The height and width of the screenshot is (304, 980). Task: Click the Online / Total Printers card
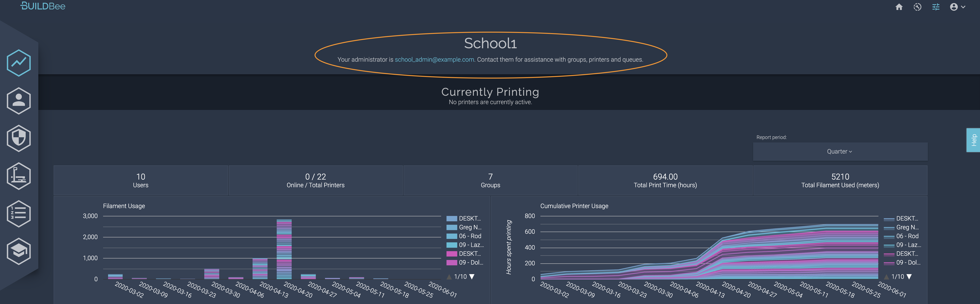[315, 181]
